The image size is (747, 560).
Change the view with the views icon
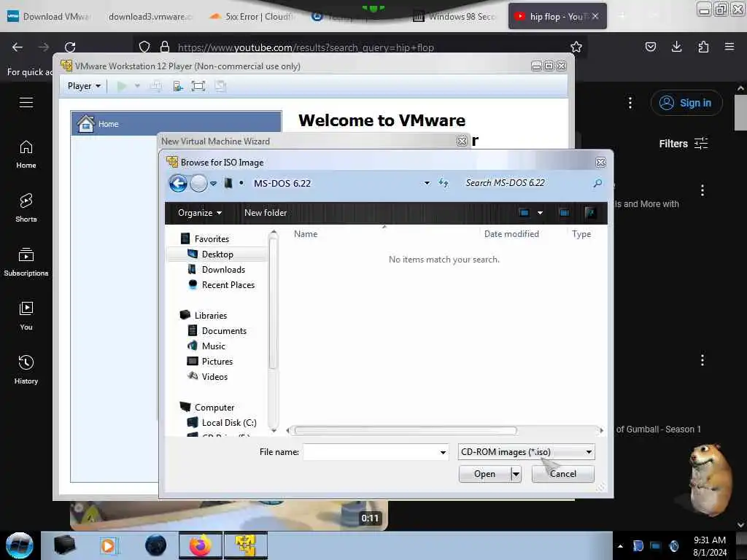tap(524, 213)
